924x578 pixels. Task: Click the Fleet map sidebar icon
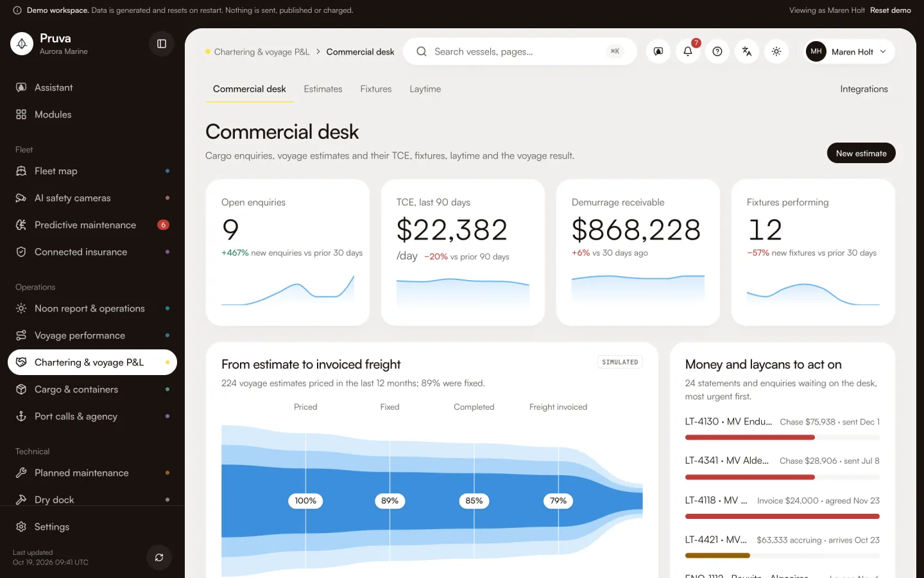pyautogui.click(x=21, y=171)
